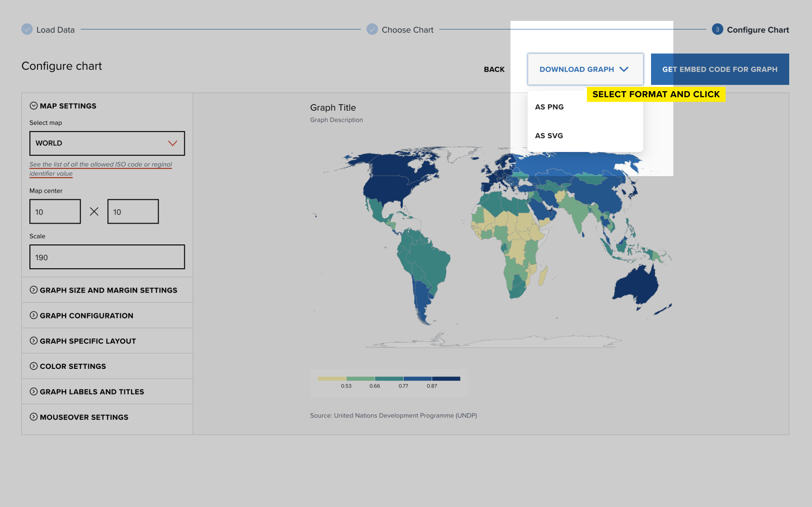Expand Graph Labels and Titles section
Image resolution: width=812 pixels, height=507 pixels.
tap(107, 392)
